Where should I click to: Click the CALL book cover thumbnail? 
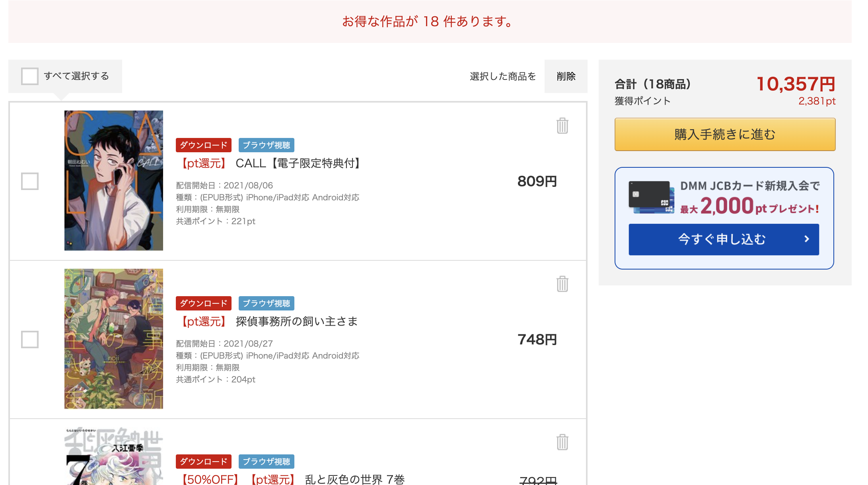(114, 180)
